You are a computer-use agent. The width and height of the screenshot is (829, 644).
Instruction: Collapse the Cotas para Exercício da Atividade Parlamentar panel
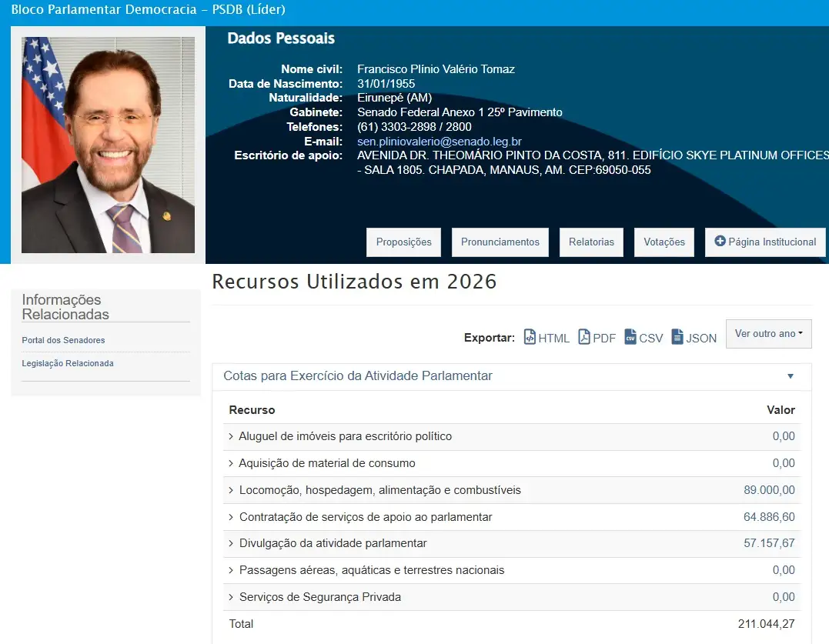pos(791,376)
